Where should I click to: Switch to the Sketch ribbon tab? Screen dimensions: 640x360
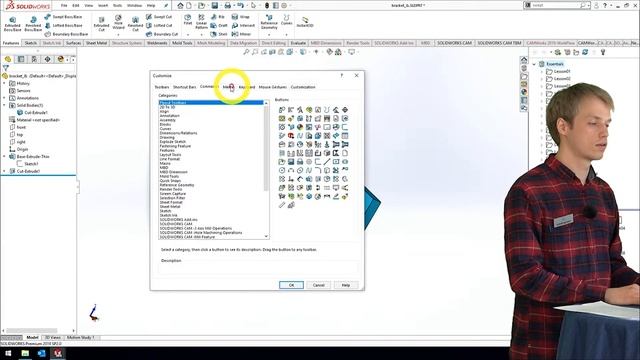(31, 43)
